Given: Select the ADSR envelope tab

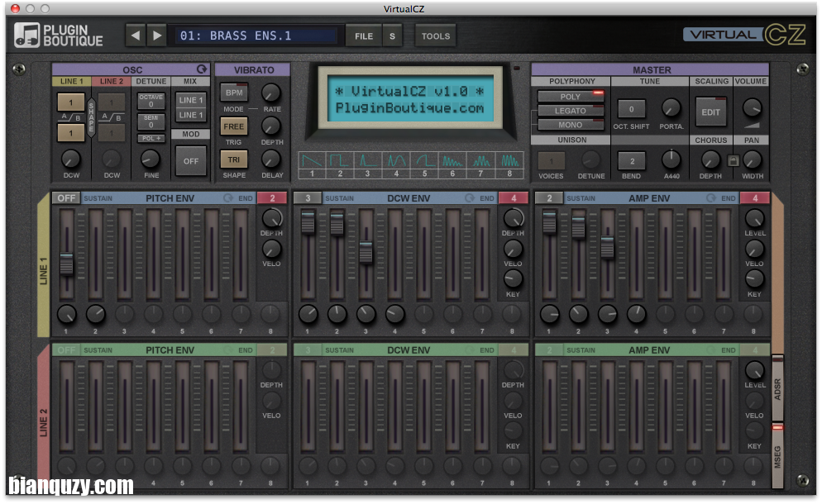Looking at the screenshot, I should [777, 388].
